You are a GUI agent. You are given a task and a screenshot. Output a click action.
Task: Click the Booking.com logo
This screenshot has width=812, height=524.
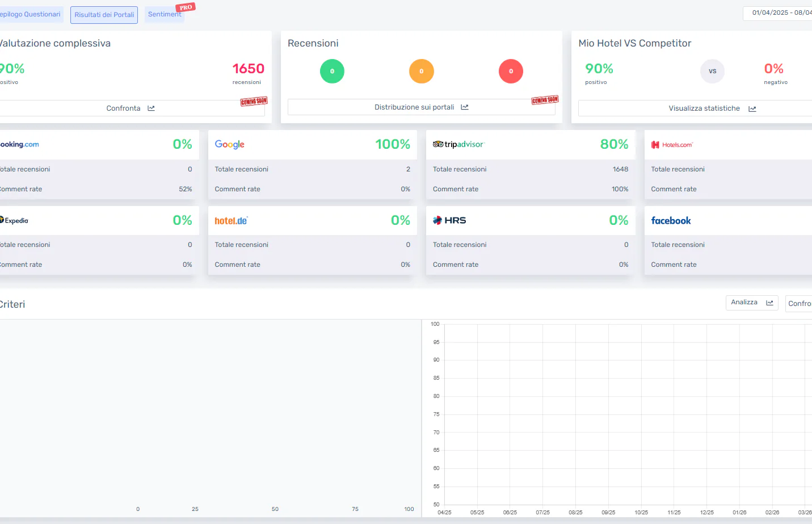pyautogui.click(x=19, y=144)
